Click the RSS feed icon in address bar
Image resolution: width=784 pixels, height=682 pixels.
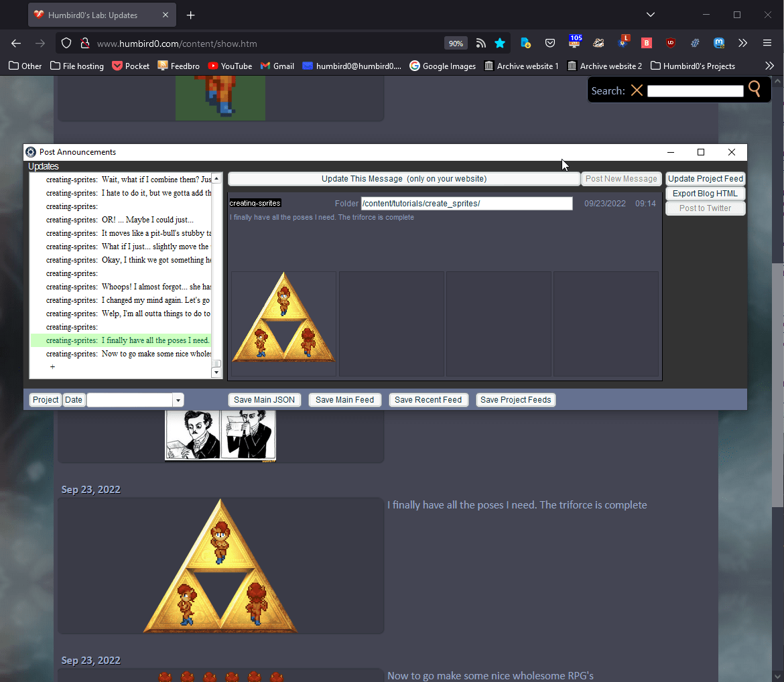[x=480, y=44]
